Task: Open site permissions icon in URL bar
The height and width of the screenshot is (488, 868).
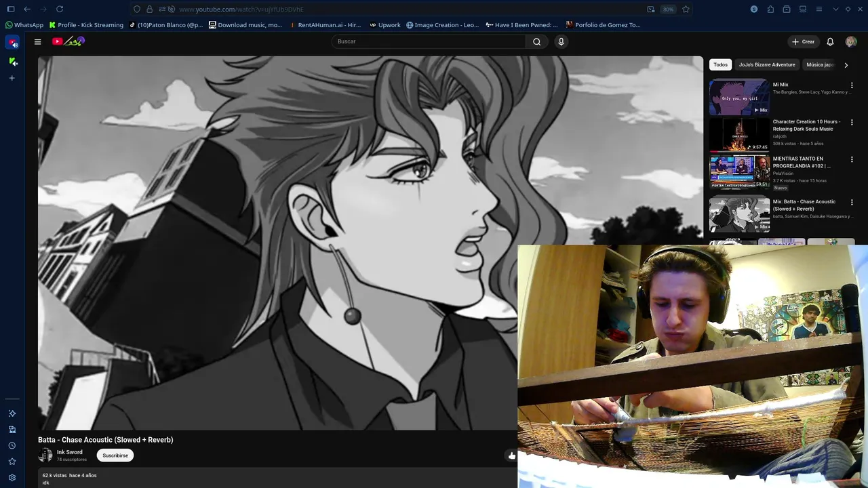Action: [161, 9]
